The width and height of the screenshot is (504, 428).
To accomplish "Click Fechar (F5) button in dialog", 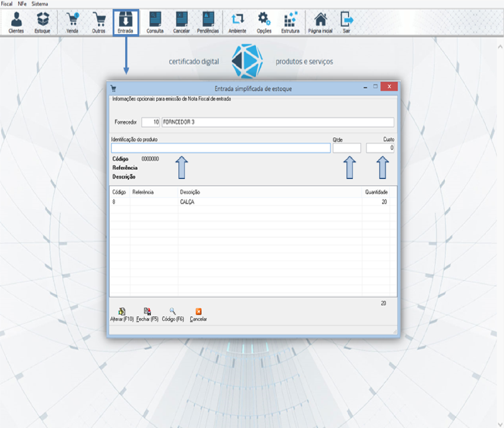I will click(x=147, y=315).
